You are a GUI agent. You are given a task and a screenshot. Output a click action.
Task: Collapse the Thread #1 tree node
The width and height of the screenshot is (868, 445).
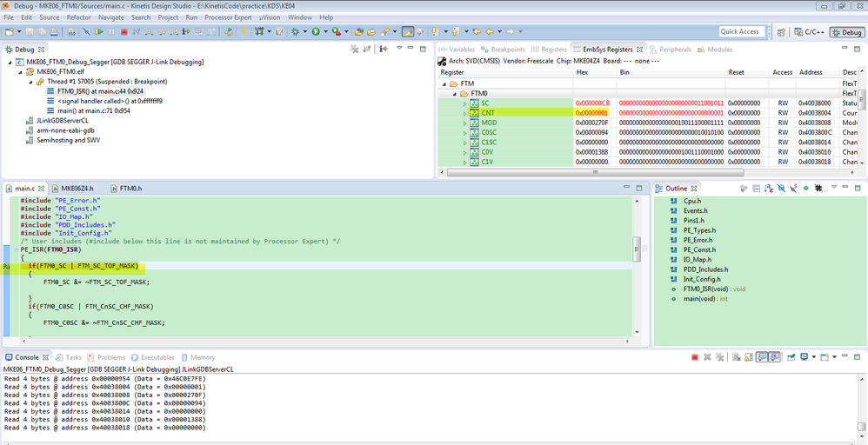[30, 82]
